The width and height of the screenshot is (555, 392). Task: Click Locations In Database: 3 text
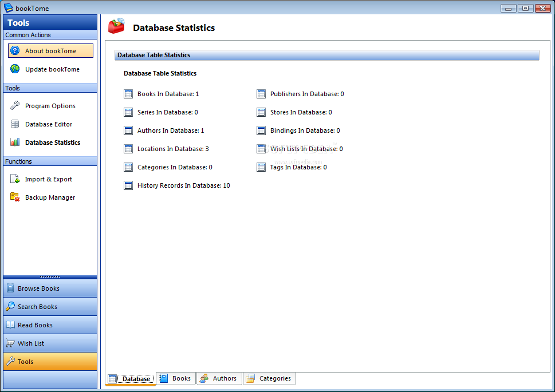[173, 149]
